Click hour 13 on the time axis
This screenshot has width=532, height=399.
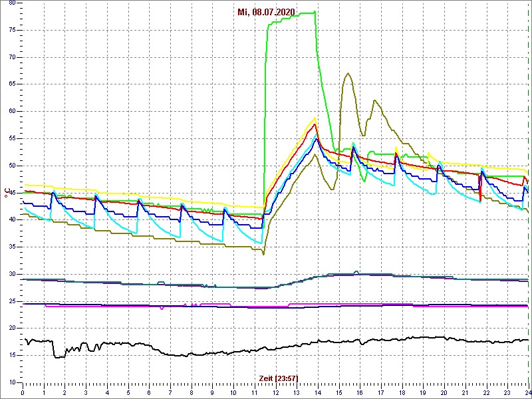point(297,392)
